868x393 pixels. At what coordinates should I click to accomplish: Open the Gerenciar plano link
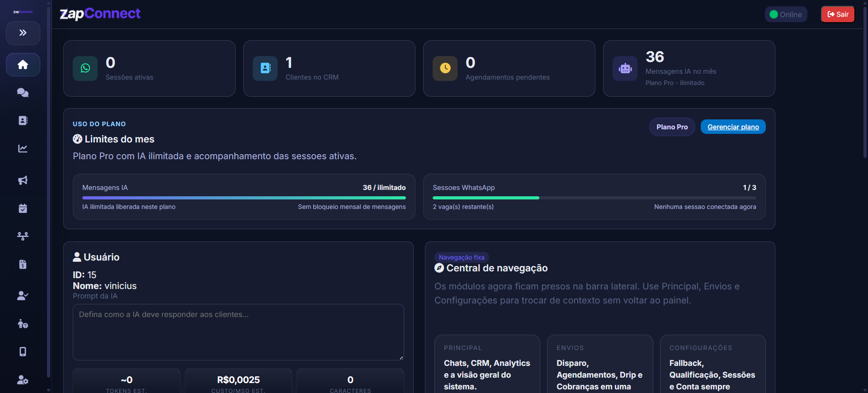pyautogui.click(x=733, y=127)
